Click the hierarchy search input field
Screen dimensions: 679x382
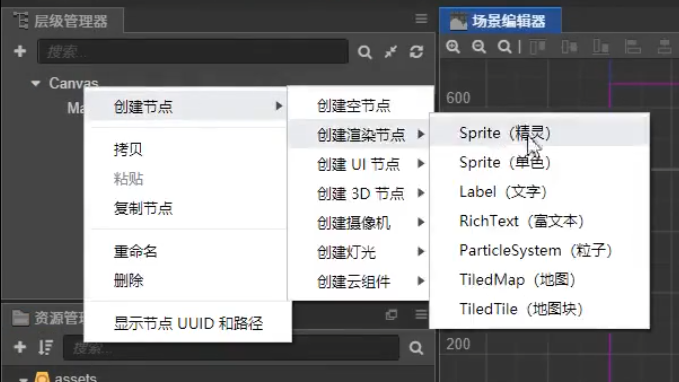(193, 52)
